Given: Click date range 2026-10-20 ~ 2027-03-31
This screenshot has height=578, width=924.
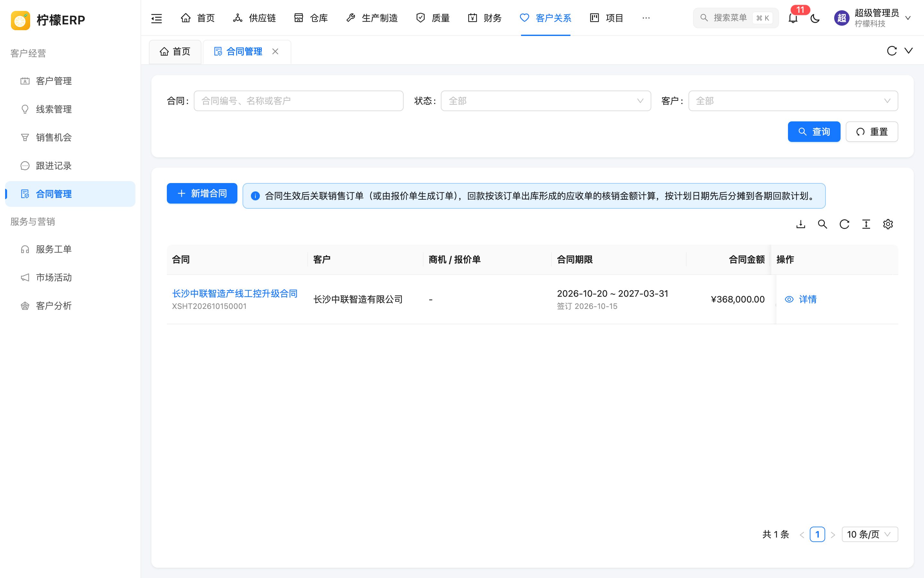Looking at the screenshot, I should click(x=612, y=293).
